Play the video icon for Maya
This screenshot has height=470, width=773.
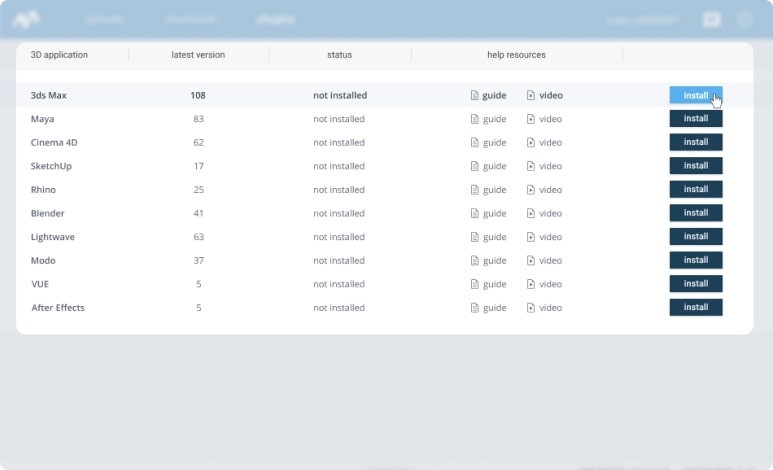coord(530,119)
